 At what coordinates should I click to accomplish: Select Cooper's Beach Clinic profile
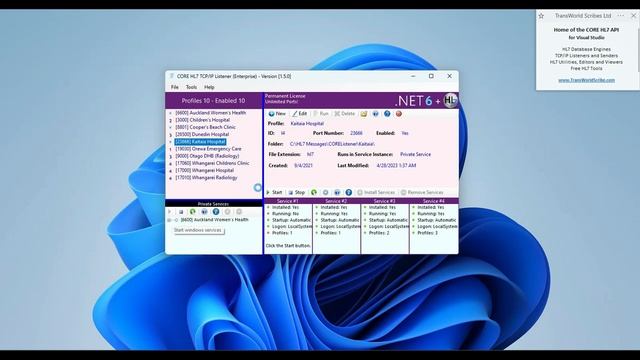[205, 127]
